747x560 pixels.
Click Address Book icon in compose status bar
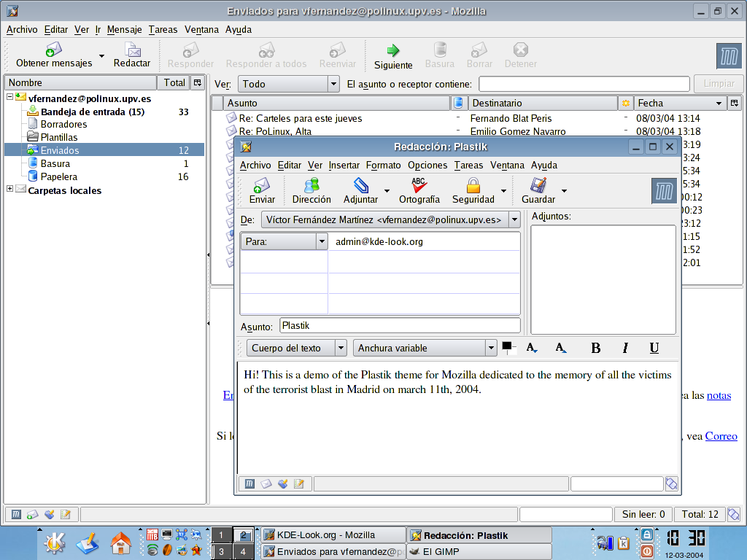[283, 484]
